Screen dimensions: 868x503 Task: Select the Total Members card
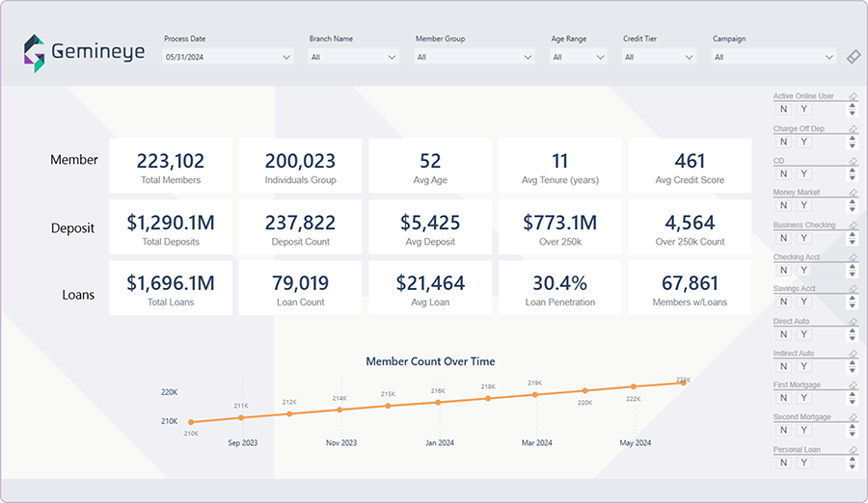click(x=170, y=166)
